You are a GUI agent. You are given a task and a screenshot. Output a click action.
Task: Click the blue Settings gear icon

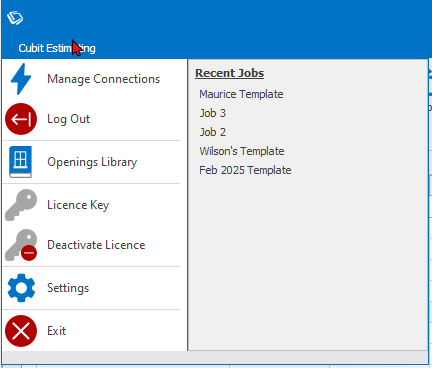pos(21,288)
